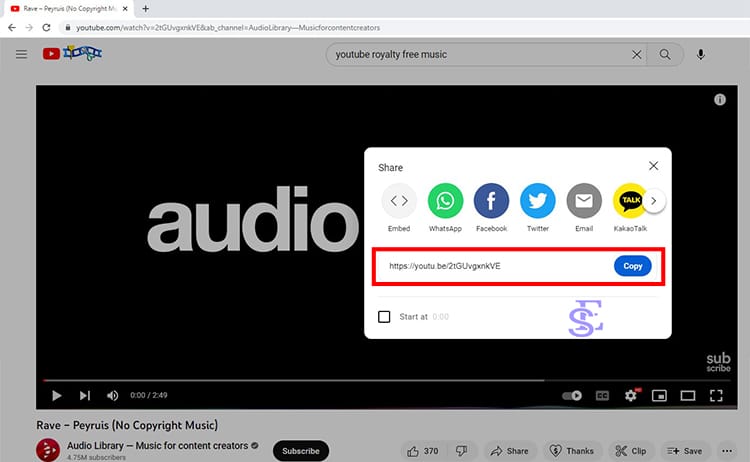This screenshot has height=462, width=750.
Task: Edit the Start at 0:00 time
Action: coord(441,317)
